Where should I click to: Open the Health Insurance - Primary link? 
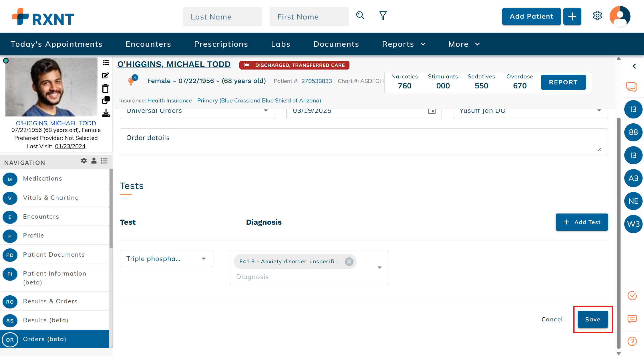pos(234,100)
